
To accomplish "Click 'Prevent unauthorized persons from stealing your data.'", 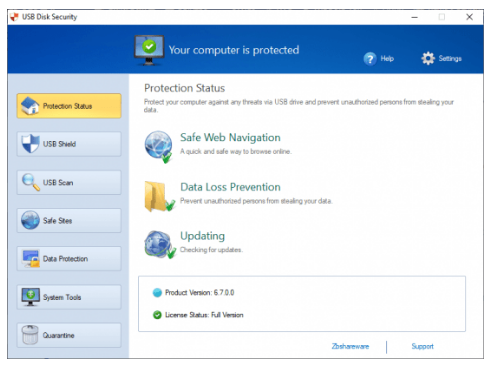I will [x=256, y=201].
